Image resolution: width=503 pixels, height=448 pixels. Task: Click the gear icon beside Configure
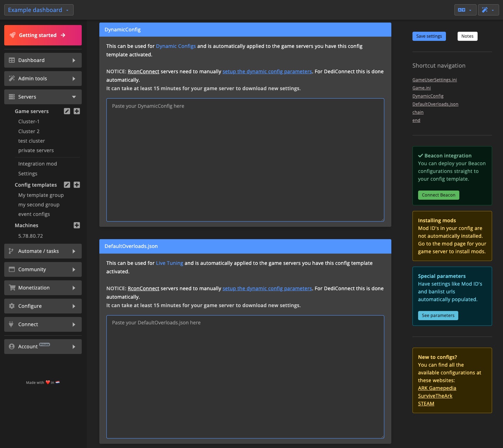(x=11, y=306)
